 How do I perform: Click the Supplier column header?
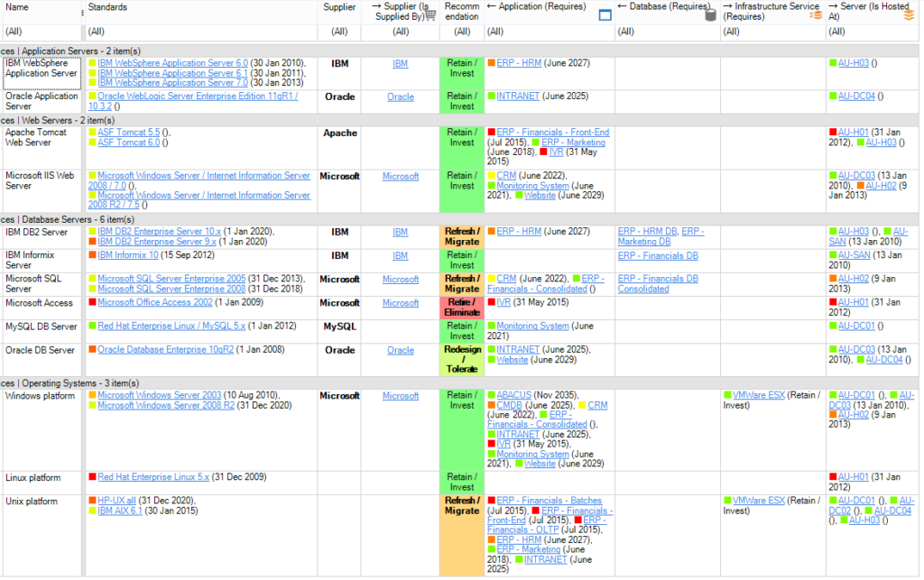[x=339, y=7]
